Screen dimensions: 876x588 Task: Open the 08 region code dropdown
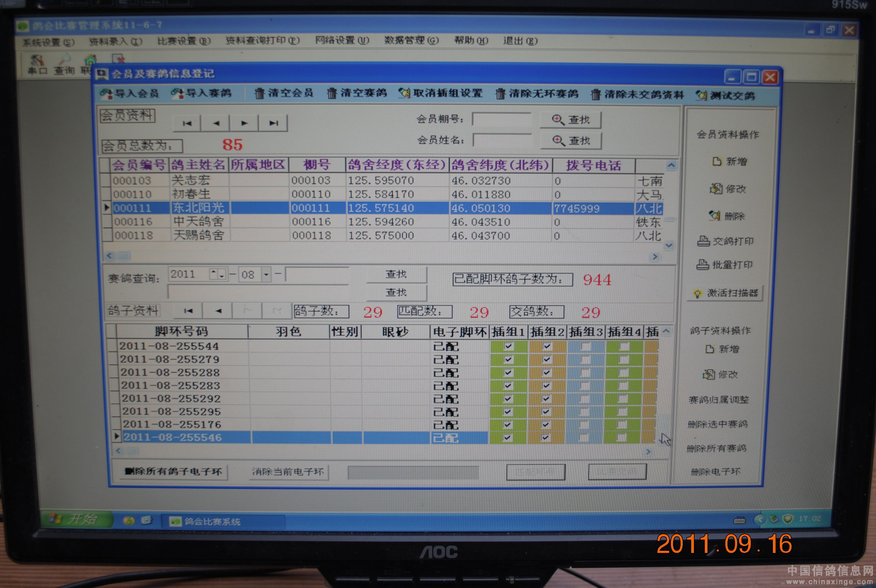click(266, 275)
